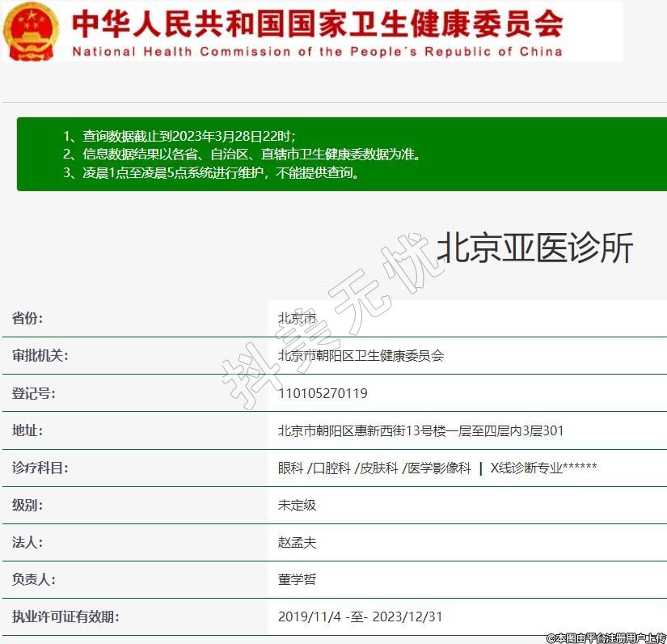This screenshot has width=667, height=644.
Task: Click registration number 110105270119
Action: click(323, 393)
